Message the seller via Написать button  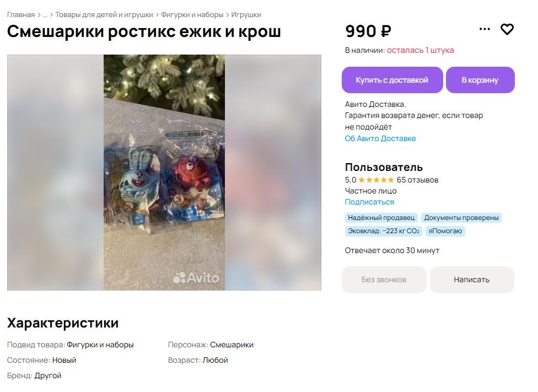471,280
